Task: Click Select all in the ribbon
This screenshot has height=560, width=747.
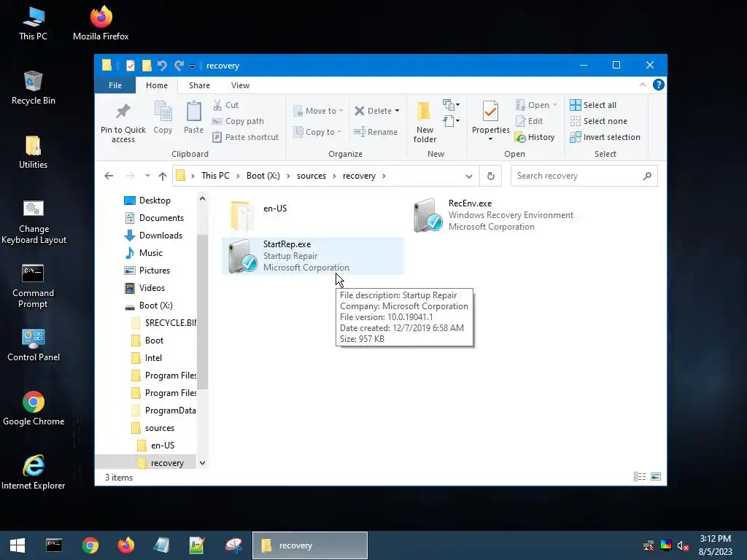Action: pyautogui.click(x=593, y=105)
